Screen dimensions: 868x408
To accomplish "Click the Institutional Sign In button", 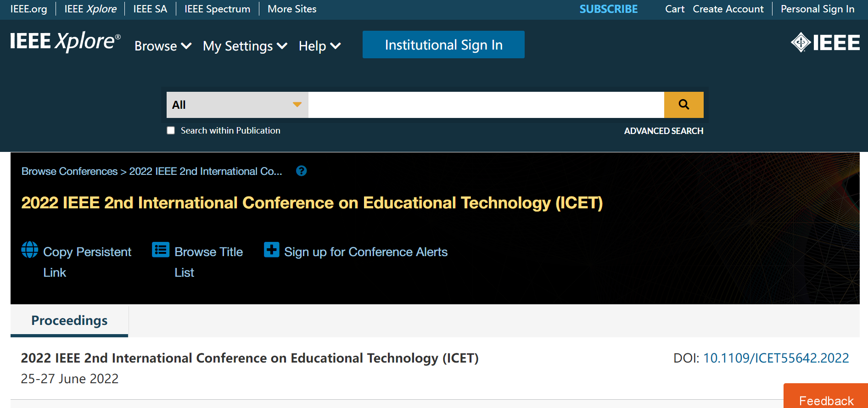I will (443, 45).
